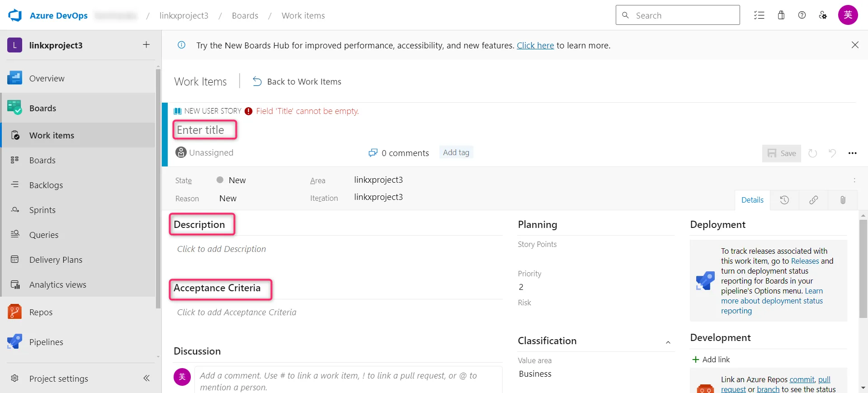Switch to the History tab icon
This screenshot has width=868, height=393.
tap(784, 200)
